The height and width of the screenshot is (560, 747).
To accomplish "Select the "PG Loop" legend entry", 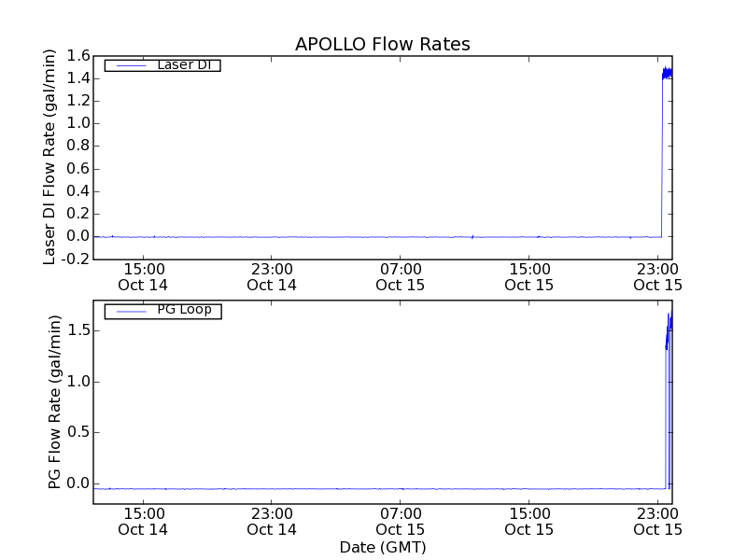I will pos(162,311).
